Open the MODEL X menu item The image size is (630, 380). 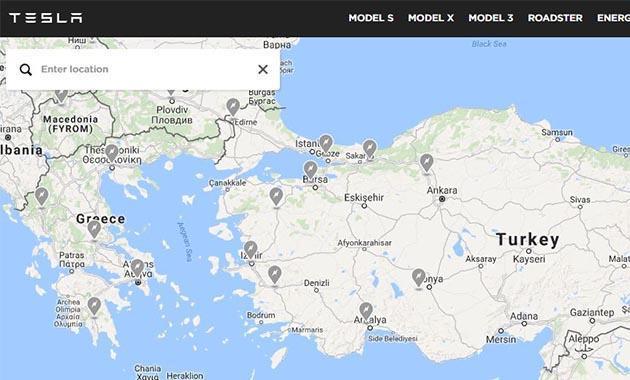click(431, 18)
